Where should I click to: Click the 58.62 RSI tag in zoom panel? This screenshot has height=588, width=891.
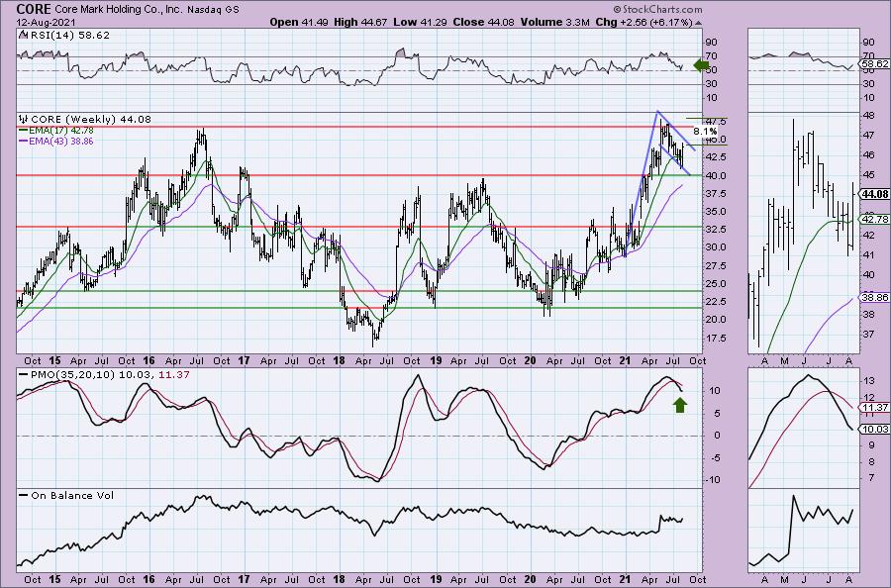click(874, 64)
